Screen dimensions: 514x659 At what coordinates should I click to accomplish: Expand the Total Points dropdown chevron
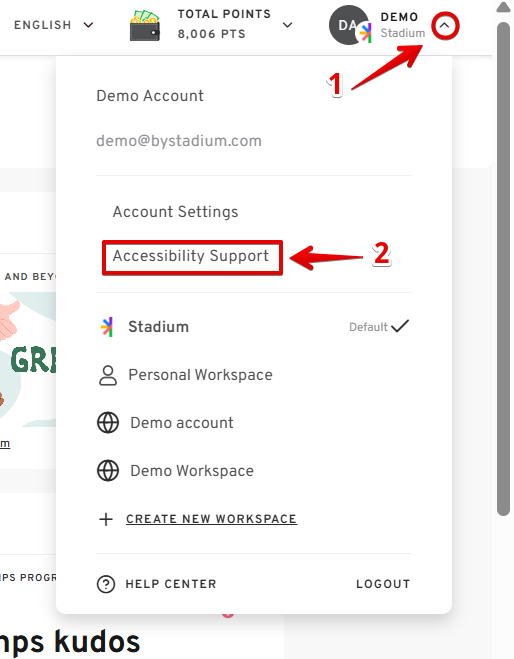coord(287,25)
